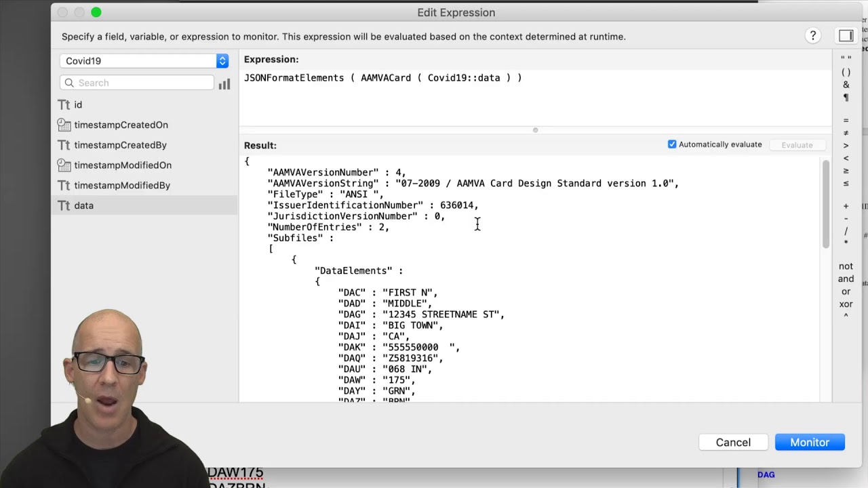The image size is (868, 488).
Task: Insert the plus operator
Action: 846,206
